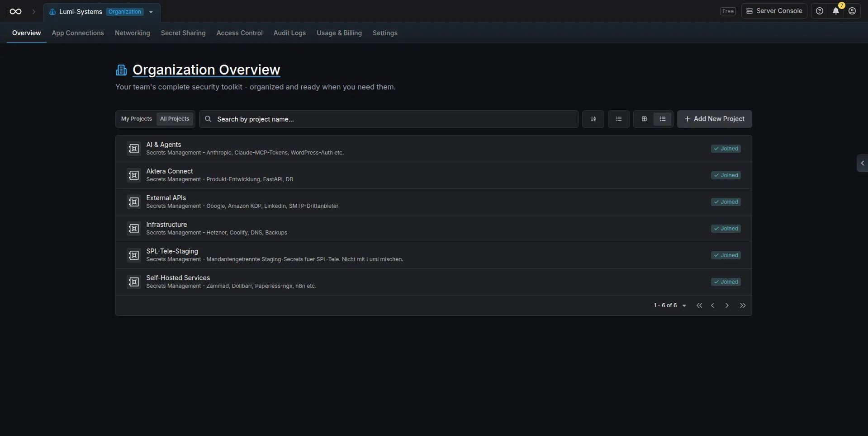Click description 'Produkt-Entwicklung, FastAPI, DB'

(x=250, y=179)
